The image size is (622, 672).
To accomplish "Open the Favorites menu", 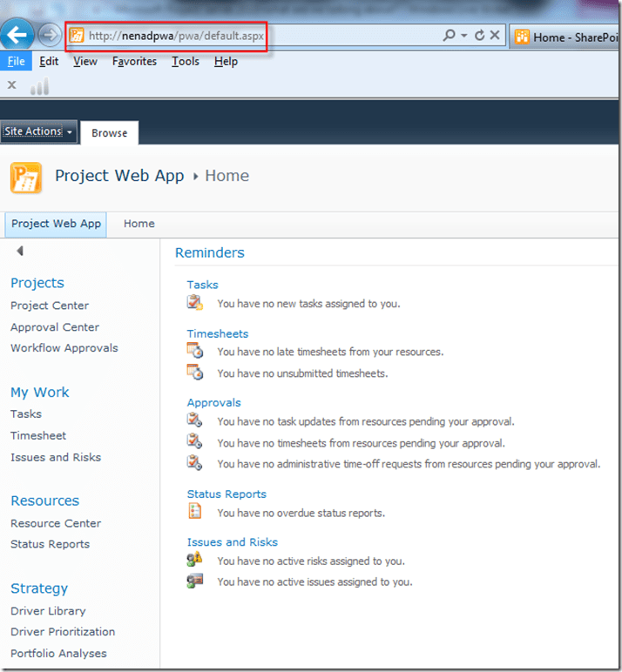I will [134, 61].
